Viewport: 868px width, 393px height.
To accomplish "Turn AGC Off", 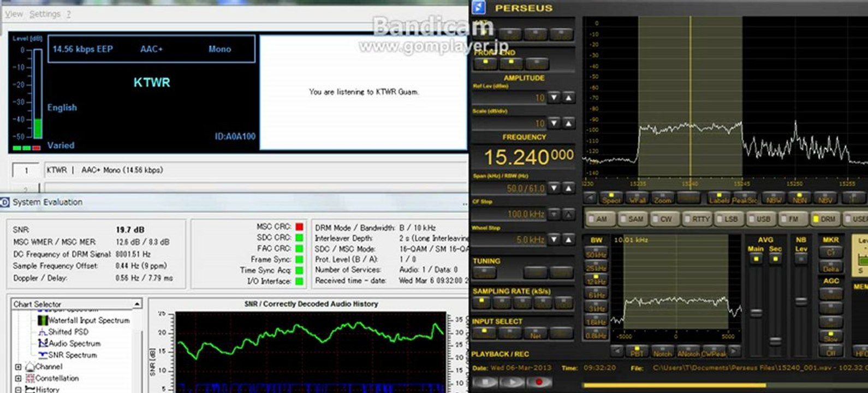I will click(x=830, y=350).
